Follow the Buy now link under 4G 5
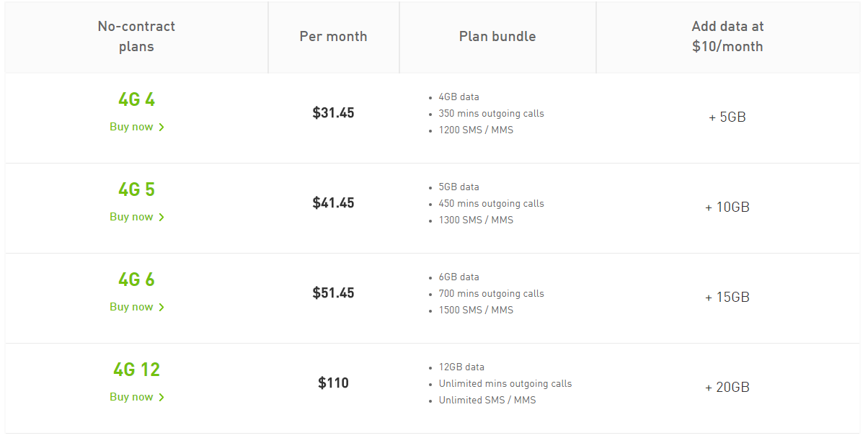 (x=132, y=217)
